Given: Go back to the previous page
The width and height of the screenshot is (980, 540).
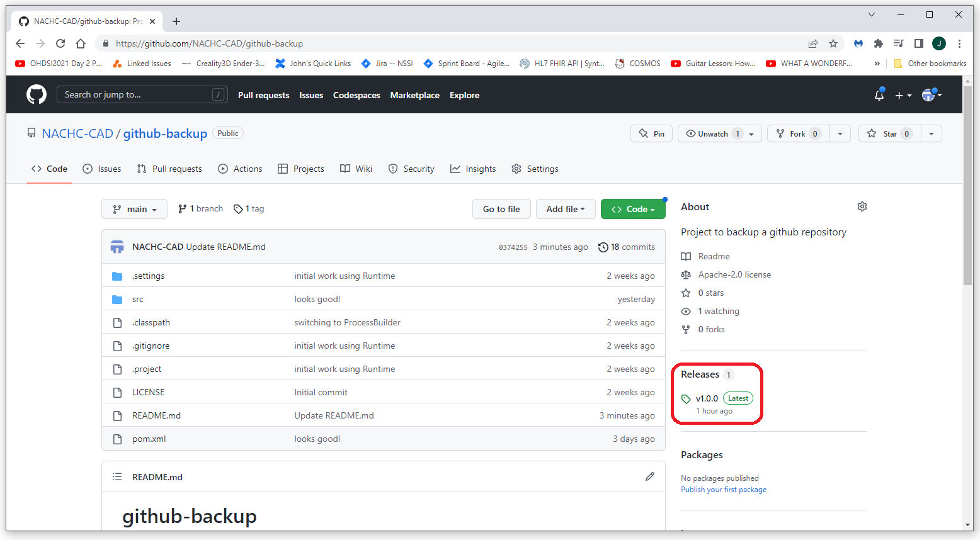Looking at the screenshot, I should 20,43.
